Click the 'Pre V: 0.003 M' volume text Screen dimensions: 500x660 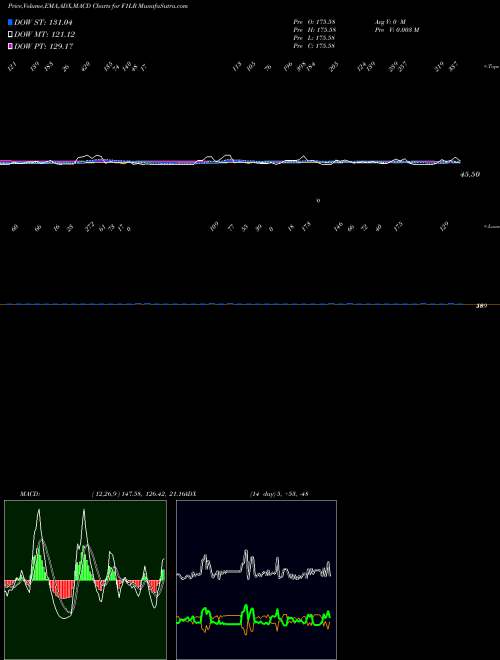[397, 30]
